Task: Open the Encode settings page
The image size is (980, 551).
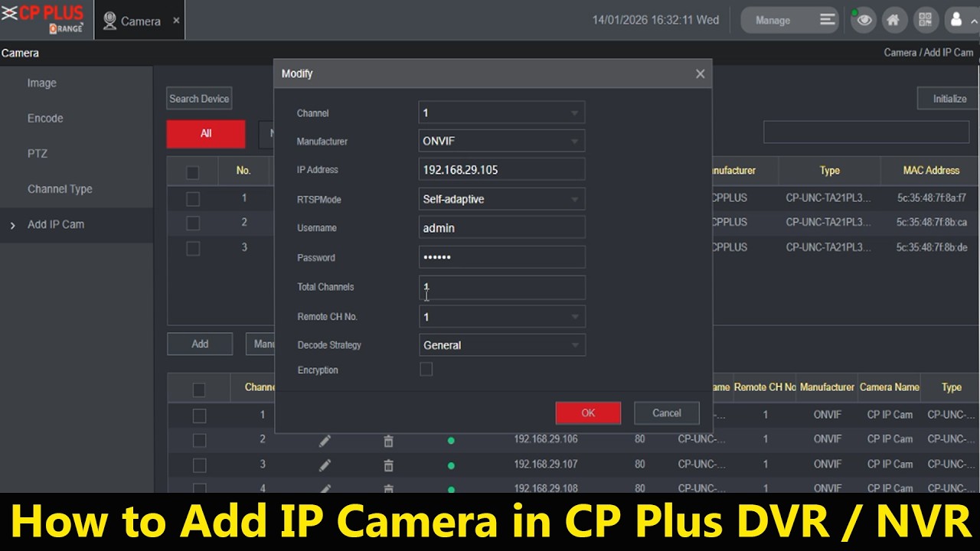Action: [45, 118]
